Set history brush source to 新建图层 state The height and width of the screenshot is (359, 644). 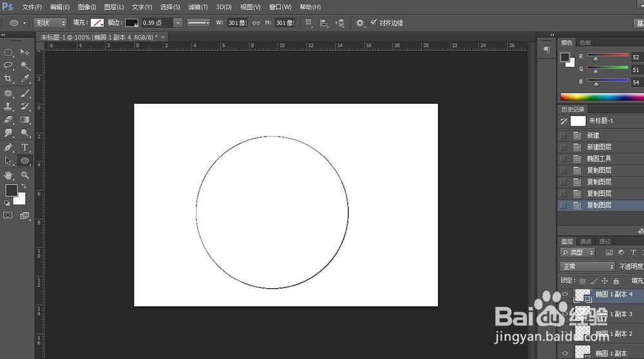point(563,147)
